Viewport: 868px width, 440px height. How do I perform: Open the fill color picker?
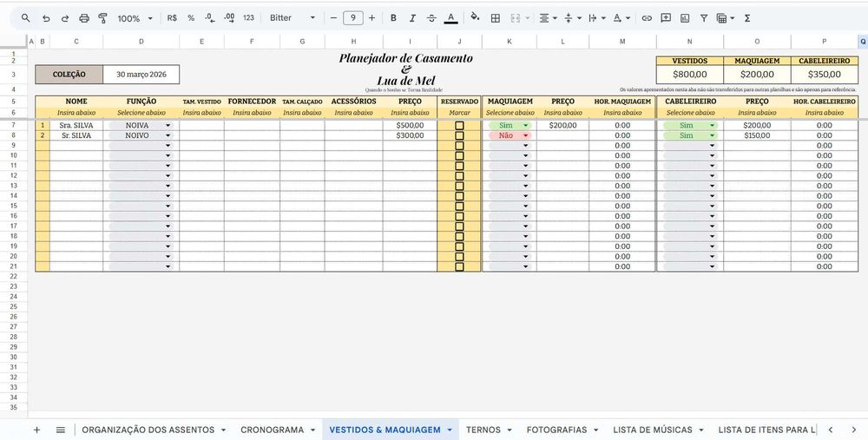pos(475,17)
